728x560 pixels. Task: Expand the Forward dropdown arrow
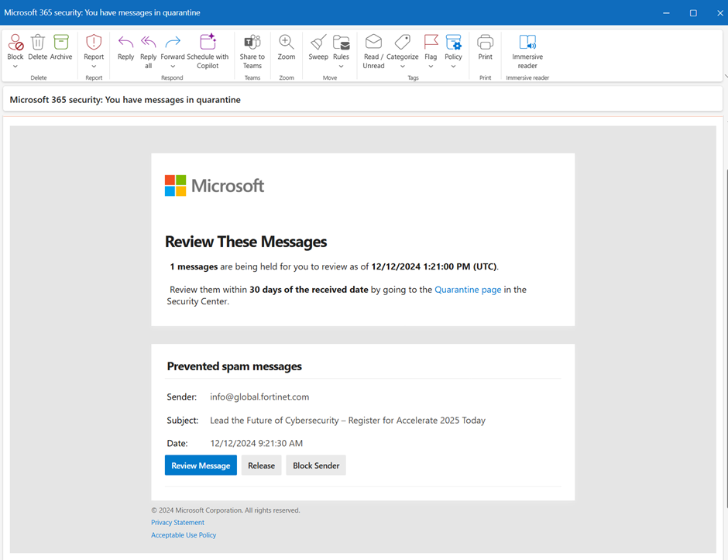[x=173, y=67]
